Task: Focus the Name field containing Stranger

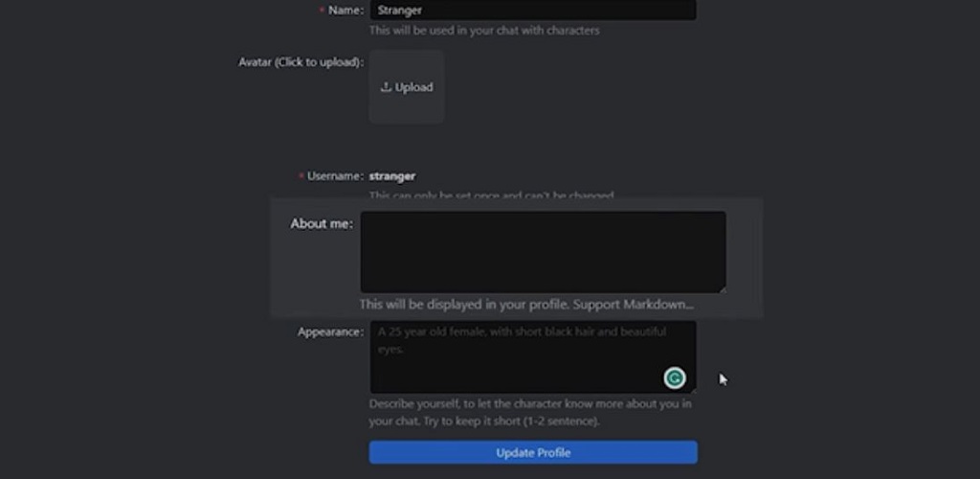Action: [532, 11]
